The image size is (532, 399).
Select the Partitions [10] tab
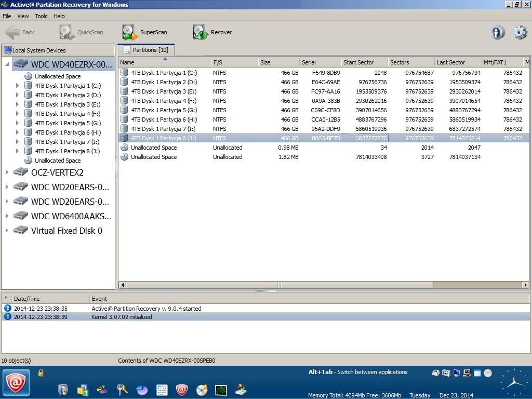click(x=146, y=50)
